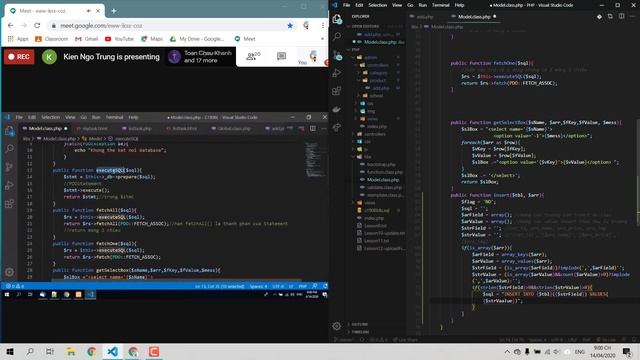
Task: Open the Live Share view in activity bar
Action: click(337, 127)
